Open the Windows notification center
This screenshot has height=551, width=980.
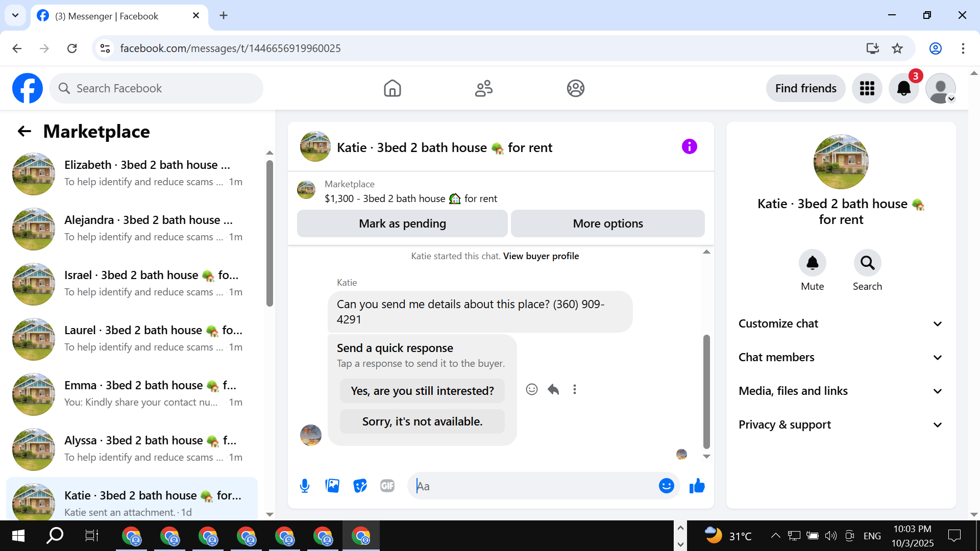(954, 536)
